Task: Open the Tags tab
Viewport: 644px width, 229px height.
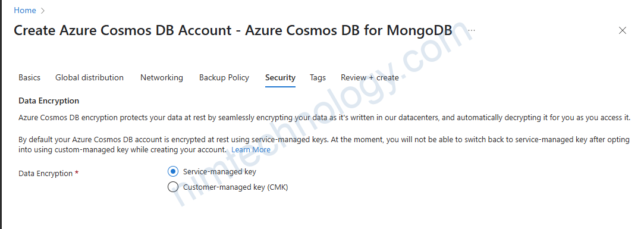Action: 318,77
